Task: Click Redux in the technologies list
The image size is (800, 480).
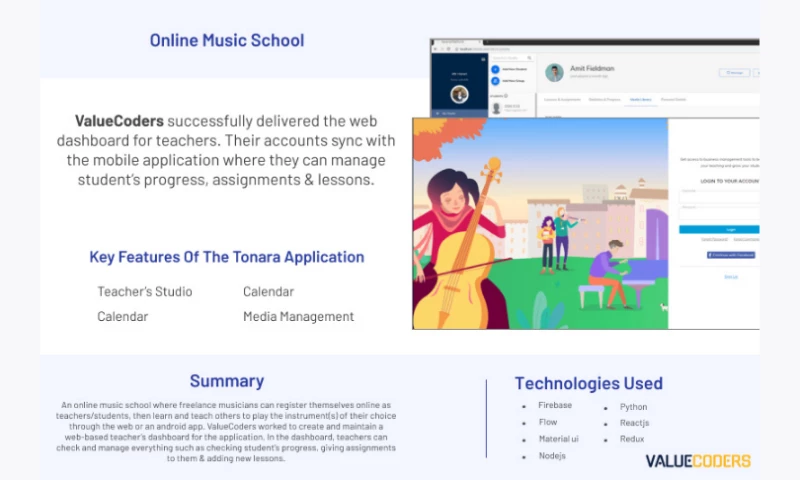Action: (x=632, y=439)
